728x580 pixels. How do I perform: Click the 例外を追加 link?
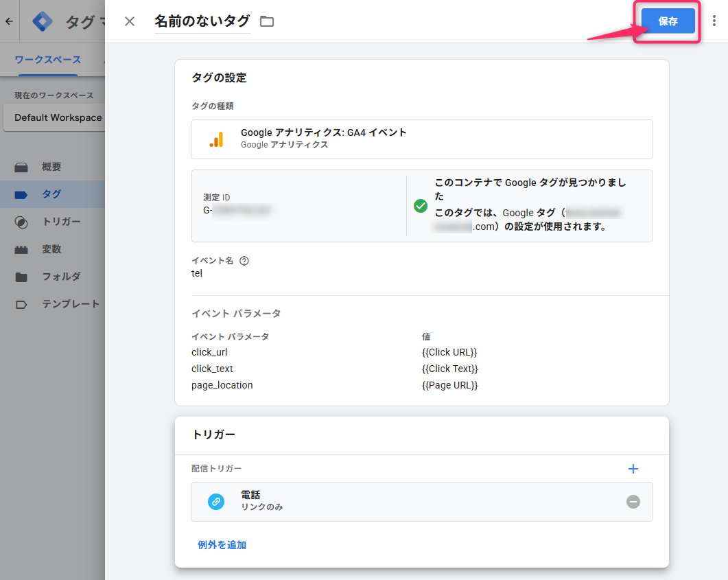pyautogui.click(x=222, y=545)
